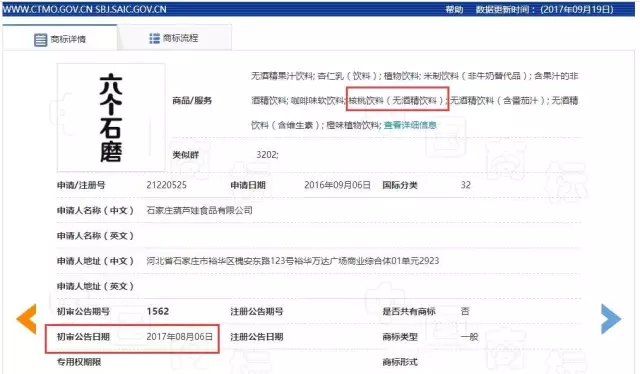Viewport: 640px width, 374px height.
Task: Open the 商标详情 tab
Action: [x=60, y=39]
